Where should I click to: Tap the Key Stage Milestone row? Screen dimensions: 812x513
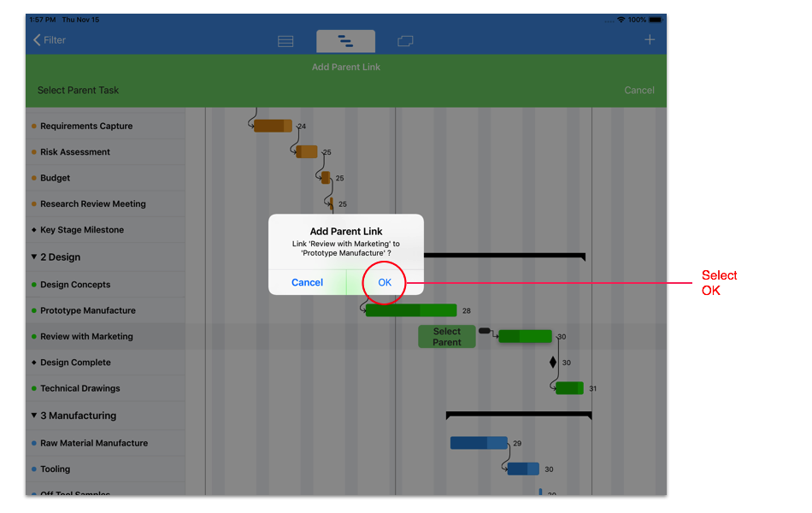point(82,230)
